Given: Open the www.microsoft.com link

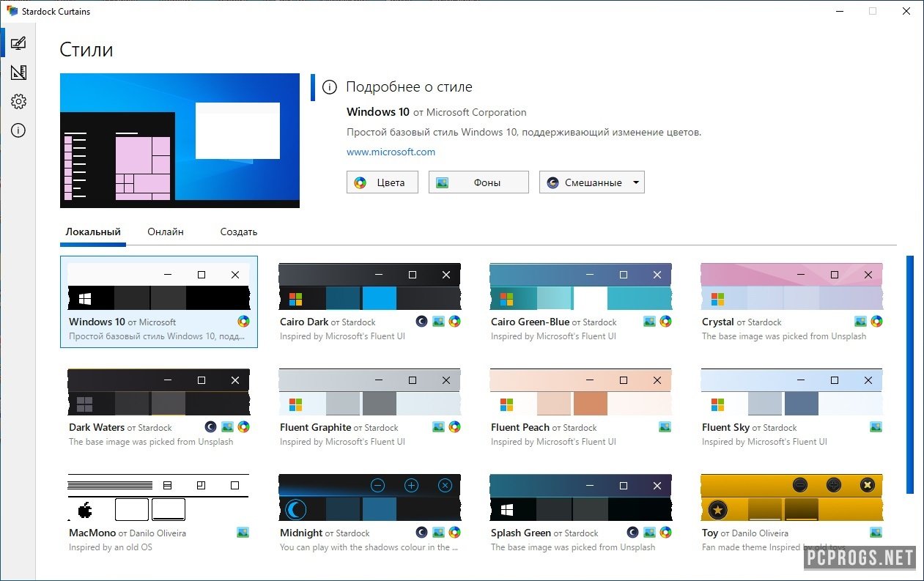Looking at the screenshot, I should [391, 152].
